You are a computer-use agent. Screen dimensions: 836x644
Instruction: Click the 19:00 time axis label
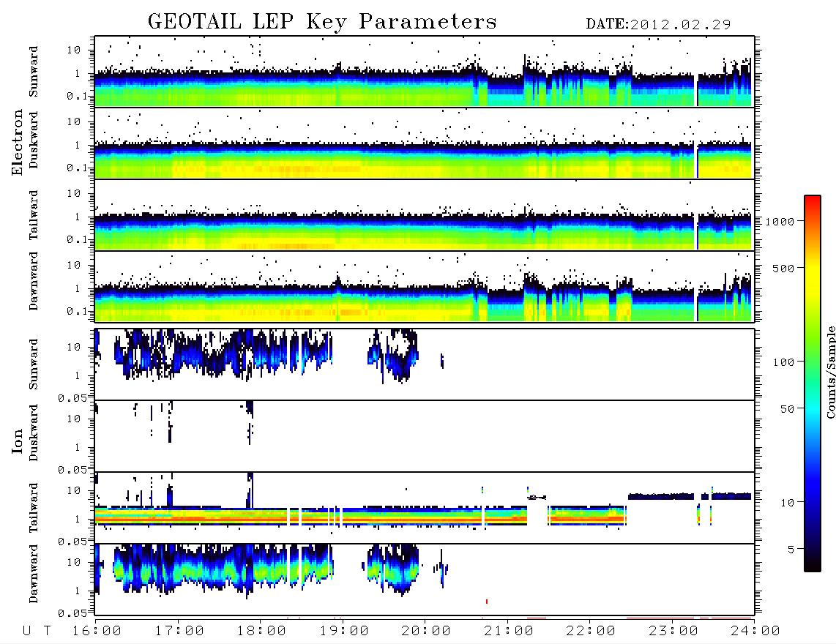pyautogui.click(x=344, y=632)
